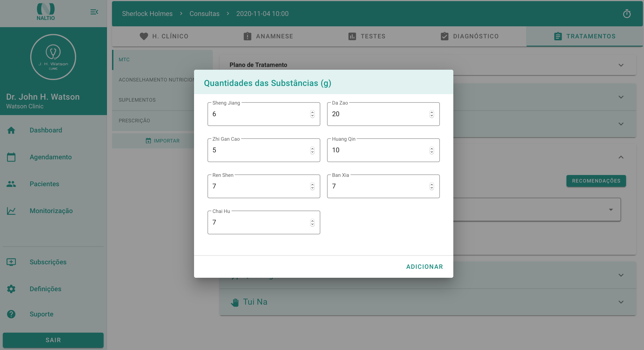The width and height of the screenshot is (644, 350).
Task: Expand the Plano de Tratamento panel
Action: (x=621, y=65)
